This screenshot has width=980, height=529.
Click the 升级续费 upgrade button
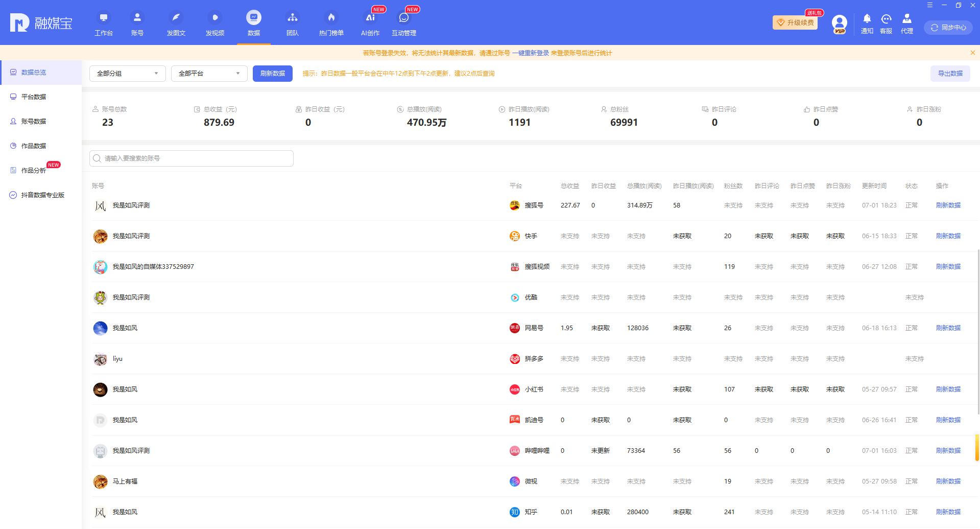795,22
